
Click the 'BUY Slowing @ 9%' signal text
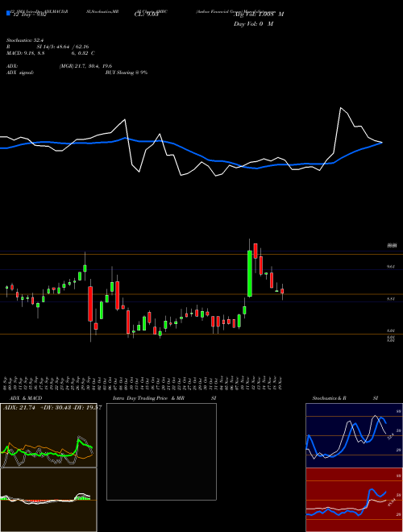pyautogui.click(x=127, y=73)
